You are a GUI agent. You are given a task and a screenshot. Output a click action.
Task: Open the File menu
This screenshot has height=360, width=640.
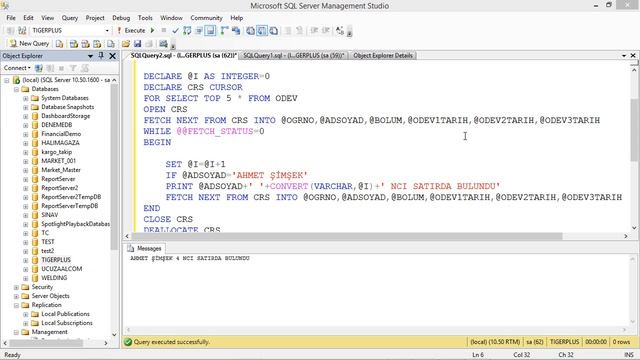11,18
